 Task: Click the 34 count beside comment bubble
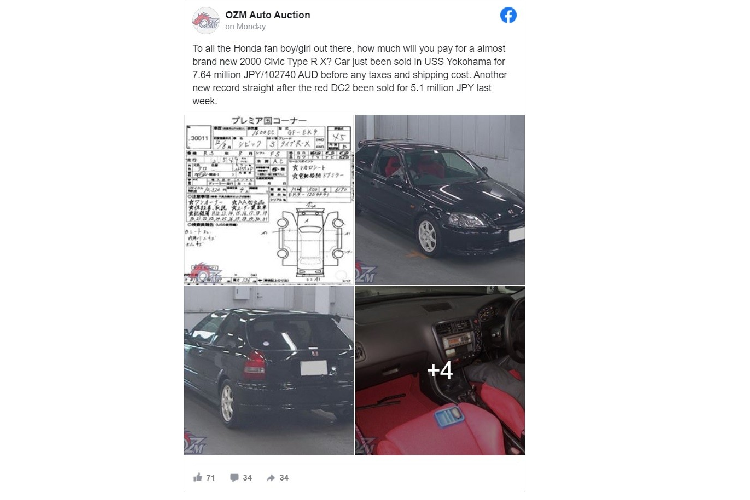click(x=247, y=478)
